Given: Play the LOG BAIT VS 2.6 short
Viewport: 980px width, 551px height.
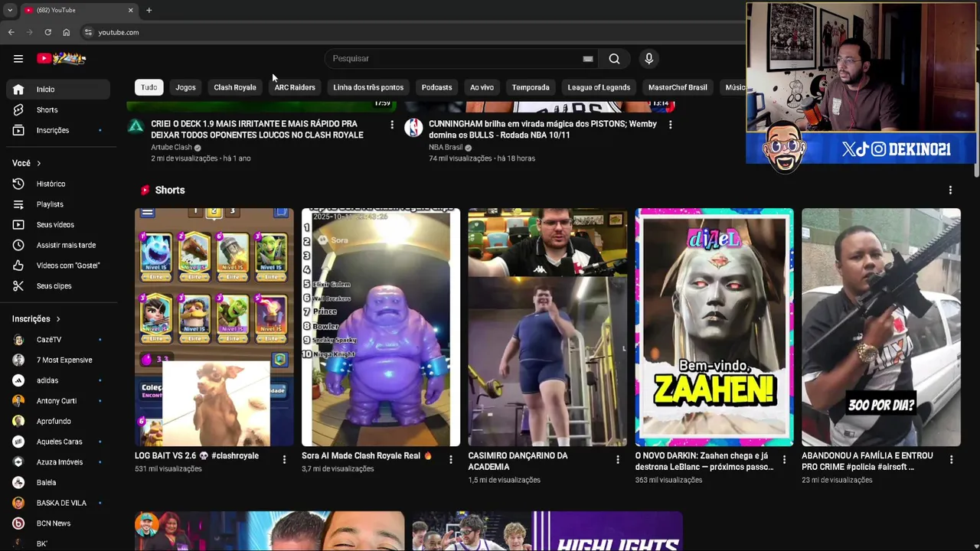Looking at the screenshot, I should point(214,327).
